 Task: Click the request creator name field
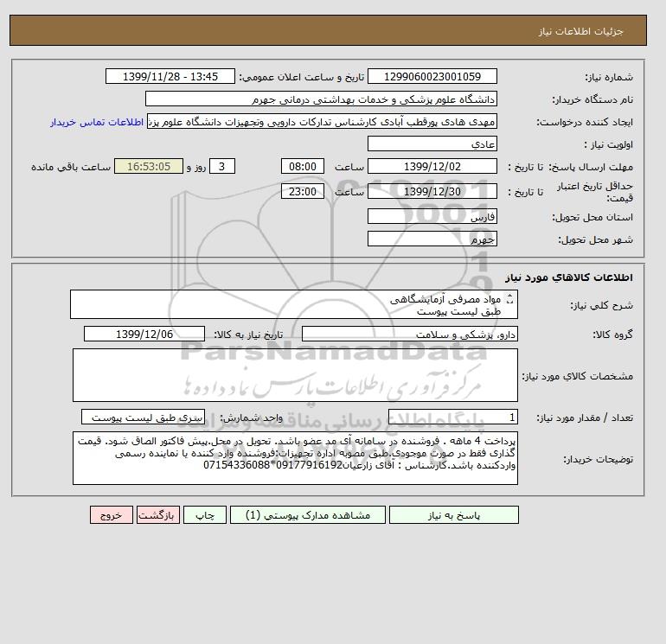(x=322, y=121)
